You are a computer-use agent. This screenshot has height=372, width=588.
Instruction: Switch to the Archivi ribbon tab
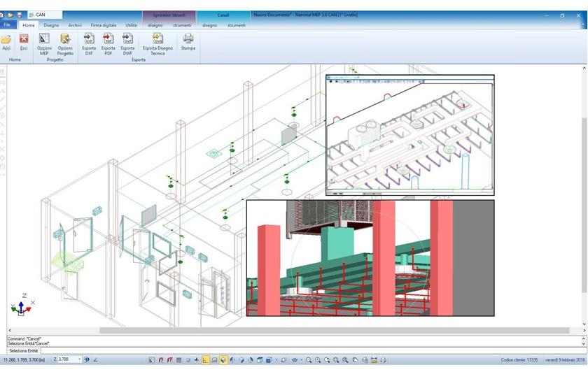(75, 25)
